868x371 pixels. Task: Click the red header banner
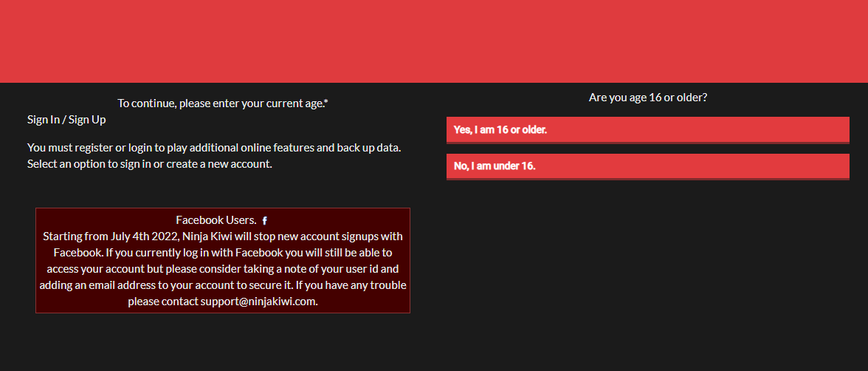click(x=434, y=41)
